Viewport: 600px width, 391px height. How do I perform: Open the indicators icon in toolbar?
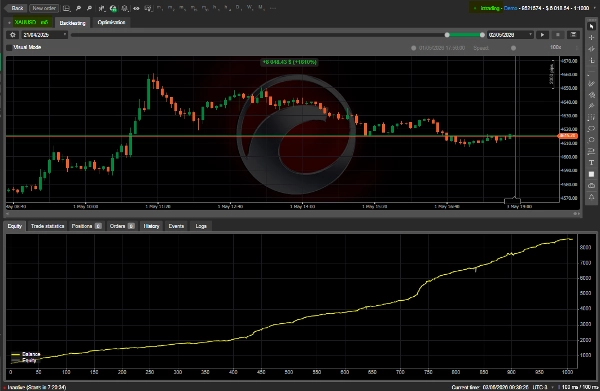(124, 8)
